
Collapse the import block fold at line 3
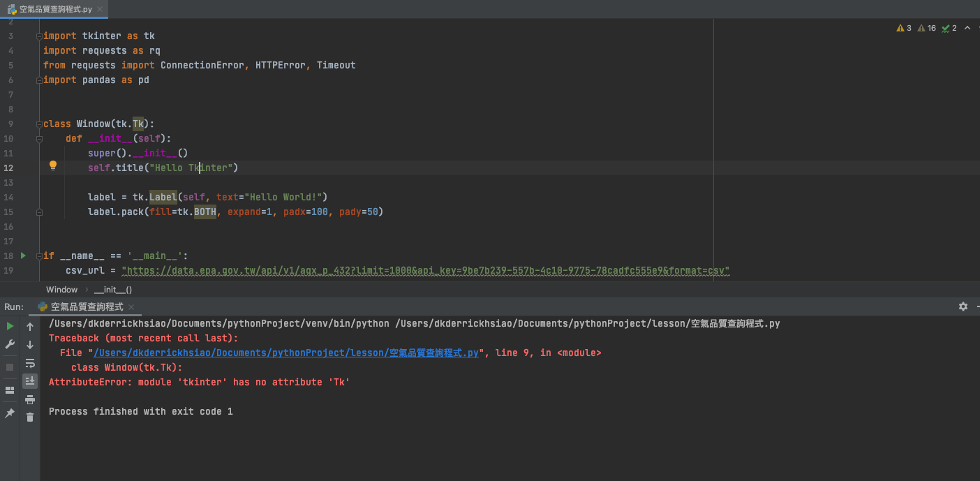[39, 36]
